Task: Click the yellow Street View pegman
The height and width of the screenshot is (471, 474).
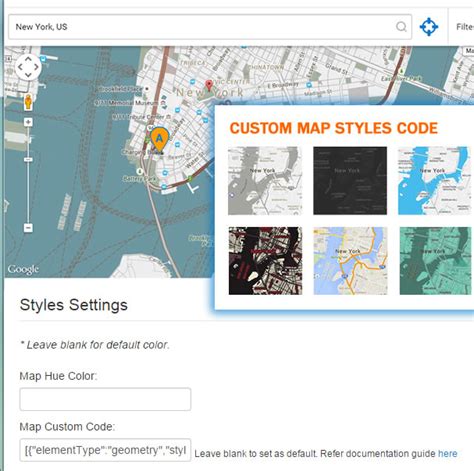Action: point(28,102)
